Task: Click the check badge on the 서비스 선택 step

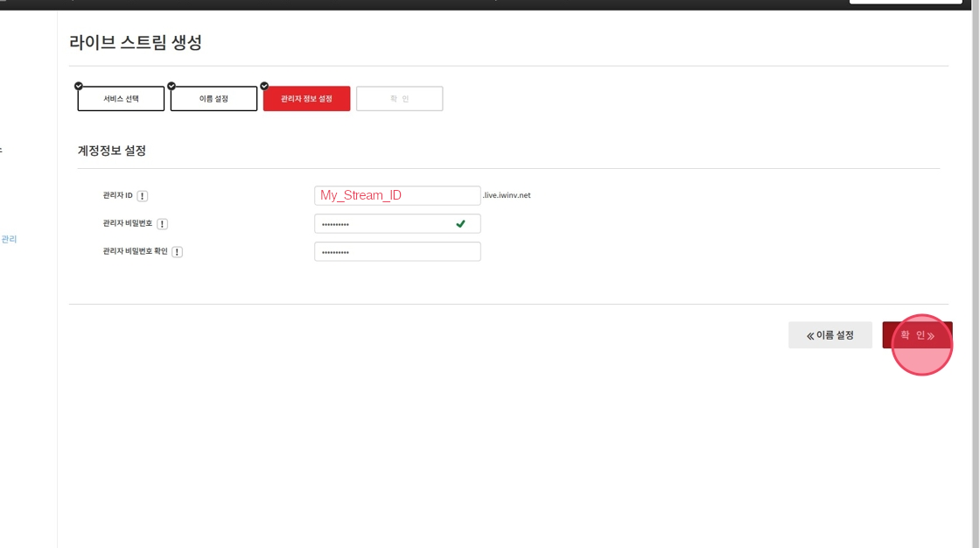Action: click(x=79, y=86)
